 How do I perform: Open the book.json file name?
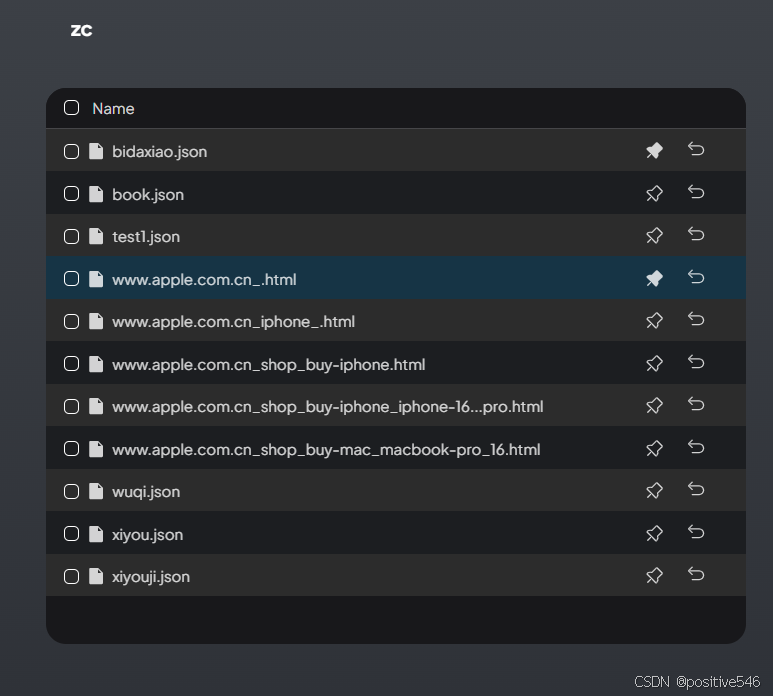coord(148,195)
